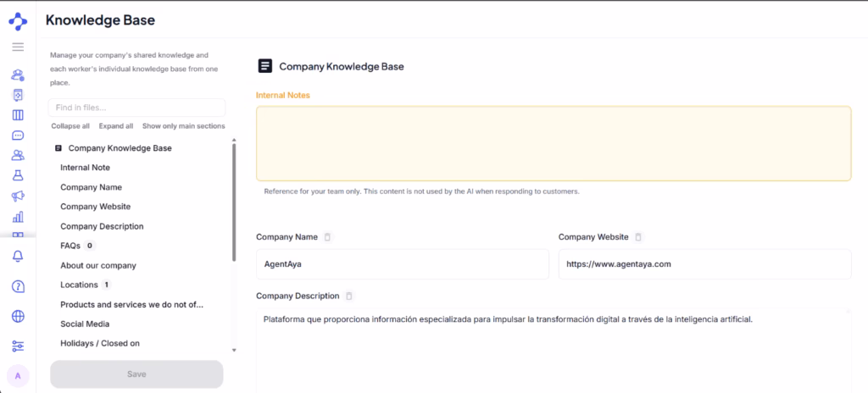This screenshot has height=393, width=868.
Task: Open the settings sliders icon
Action: 18,346
